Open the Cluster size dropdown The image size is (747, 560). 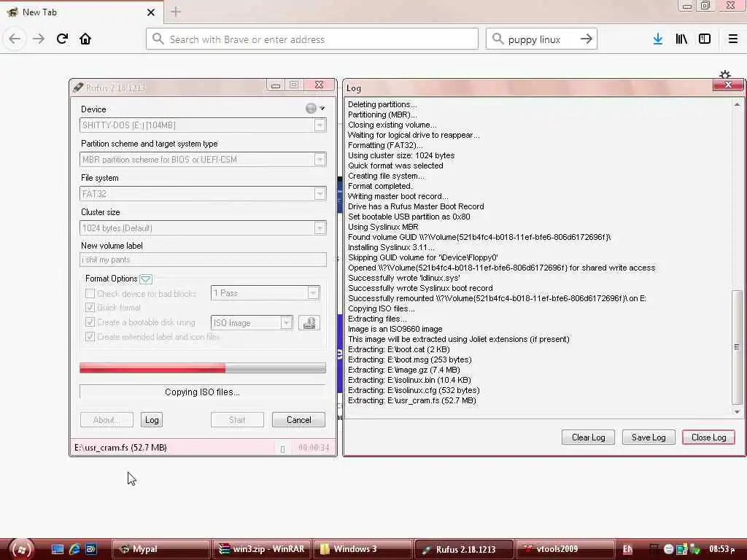click(320, 228)
